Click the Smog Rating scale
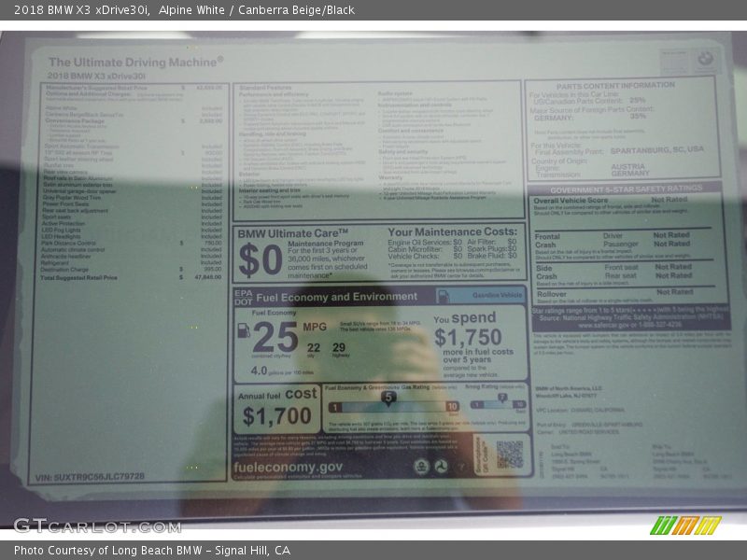747x560 pixels. (x=498, y=404)
